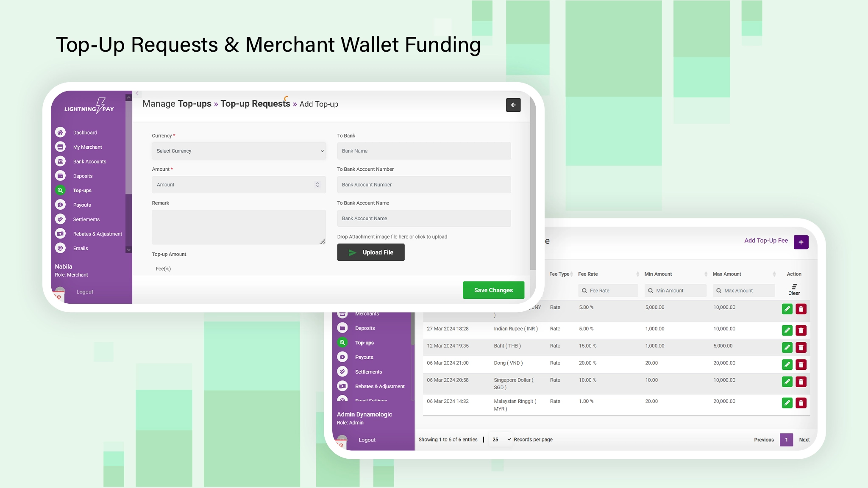Edit the Malaysian Ringgit fee row
868x488 pixels.
point(787,403)
